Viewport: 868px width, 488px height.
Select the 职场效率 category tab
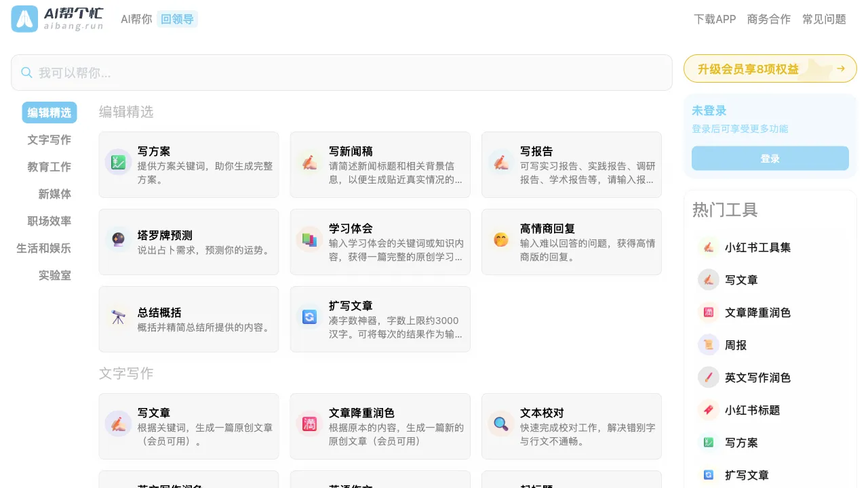point(50,221)
